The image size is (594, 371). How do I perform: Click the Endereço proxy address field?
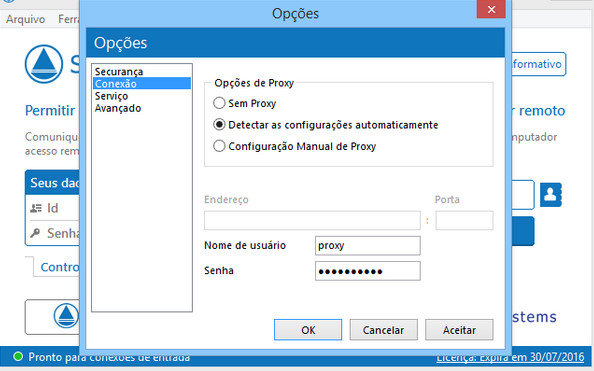pos(312,221)
